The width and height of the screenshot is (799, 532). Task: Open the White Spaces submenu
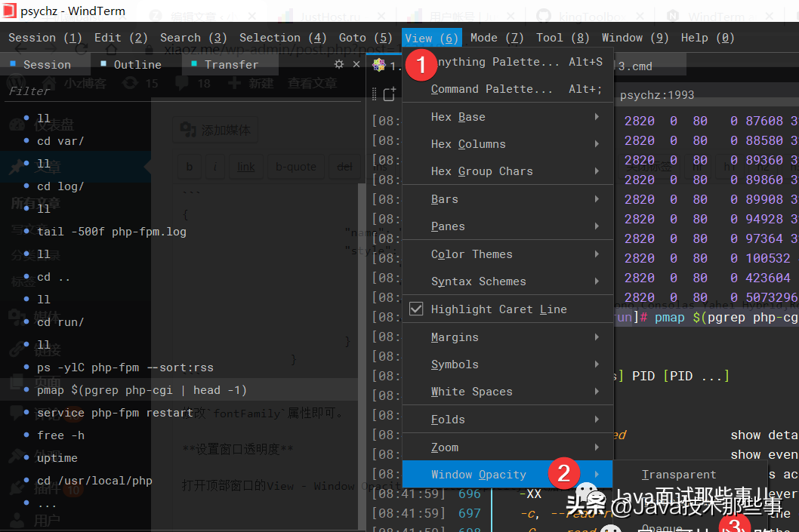tap(507, 391)
